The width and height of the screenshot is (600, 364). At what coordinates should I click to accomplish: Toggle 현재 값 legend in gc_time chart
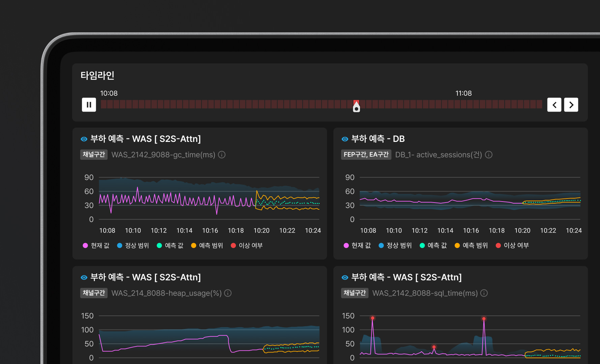(96, 246)
